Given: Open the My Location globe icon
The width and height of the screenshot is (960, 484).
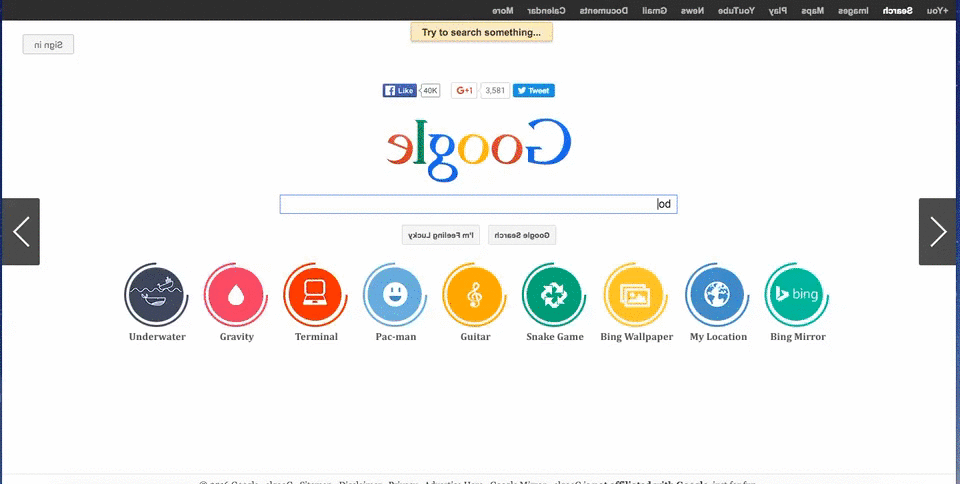Looking at the screenshot, I should 717,296.
